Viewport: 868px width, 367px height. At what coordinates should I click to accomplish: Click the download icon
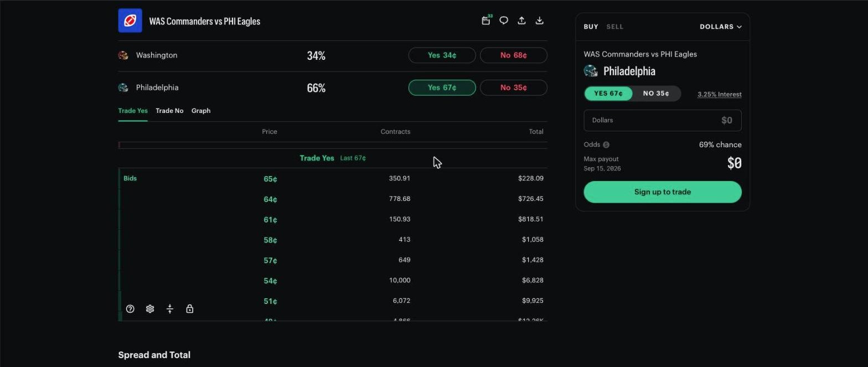tap(540, 20)
